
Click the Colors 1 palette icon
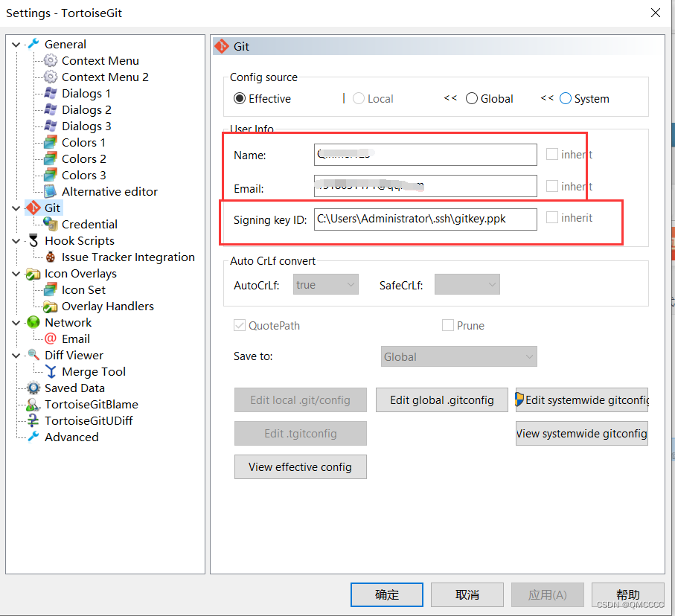pyautogui.click(x=51, y=142)
